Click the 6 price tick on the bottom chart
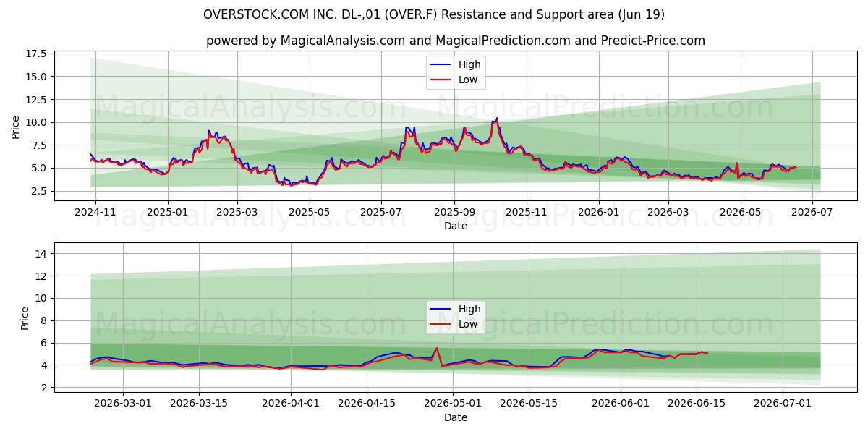 click(x=43, y=343)
